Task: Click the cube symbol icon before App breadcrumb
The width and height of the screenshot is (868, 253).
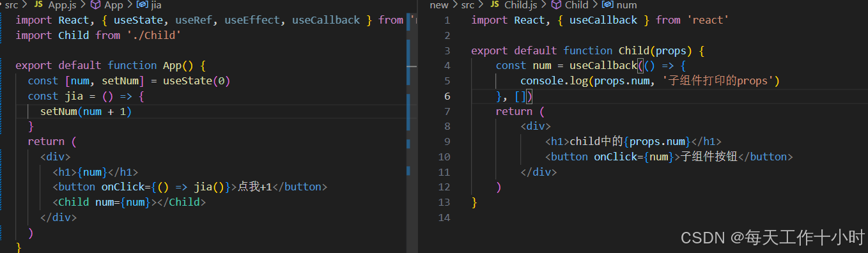Action: pos(95,5)
